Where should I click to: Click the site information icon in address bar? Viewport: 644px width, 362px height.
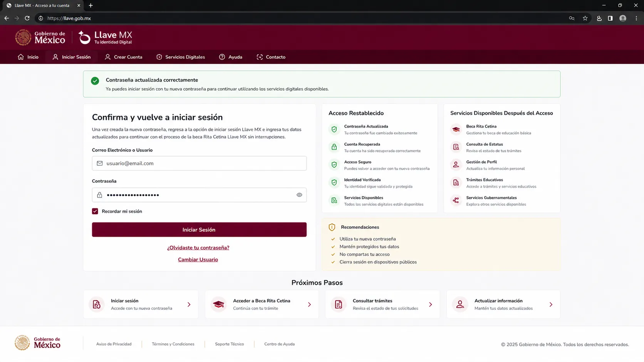pos(41,18)
